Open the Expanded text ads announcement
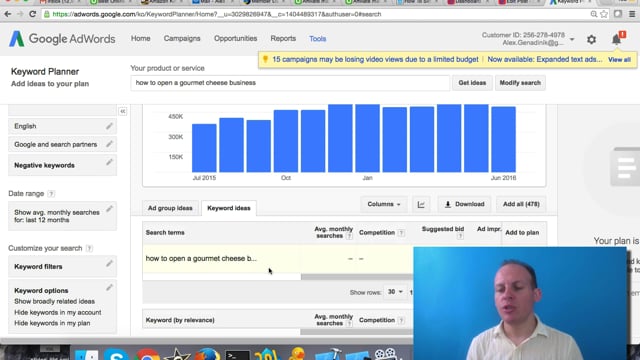Image resolution: width=640 pixels, height=360 pixels. pos(544,60)
